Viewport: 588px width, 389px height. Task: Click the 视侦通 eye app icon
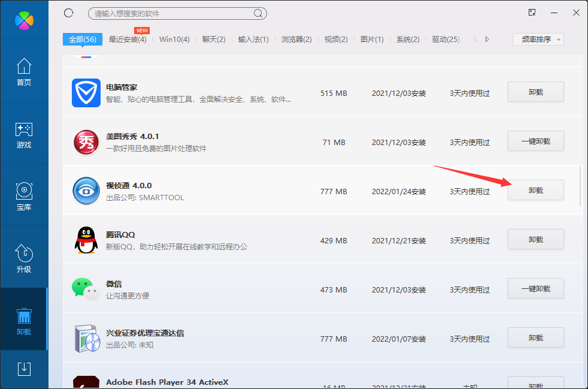(86, 191)
